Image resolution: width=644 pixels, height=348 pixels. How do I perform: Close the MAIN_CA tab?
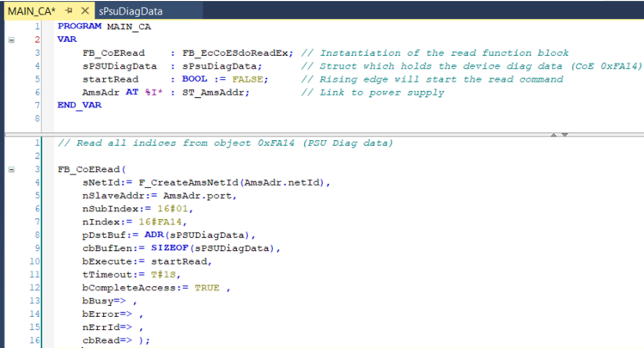coord(85,10)
